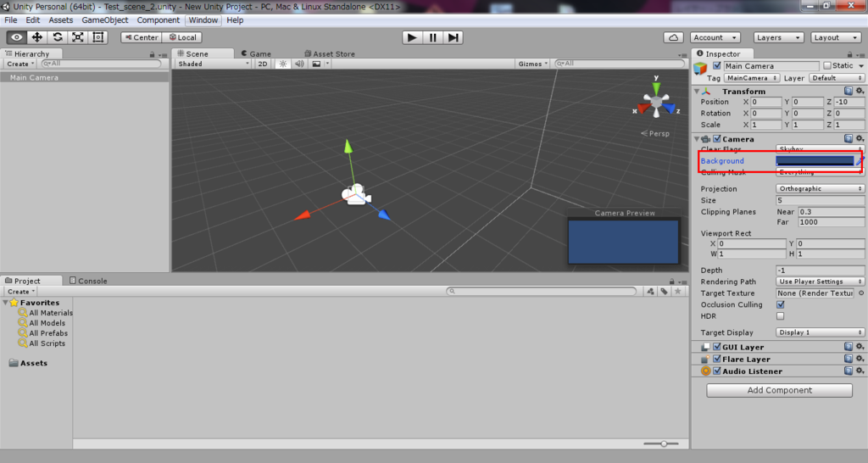Open the Target Display dropdown
868x463 pixels.
pos(820,332)
